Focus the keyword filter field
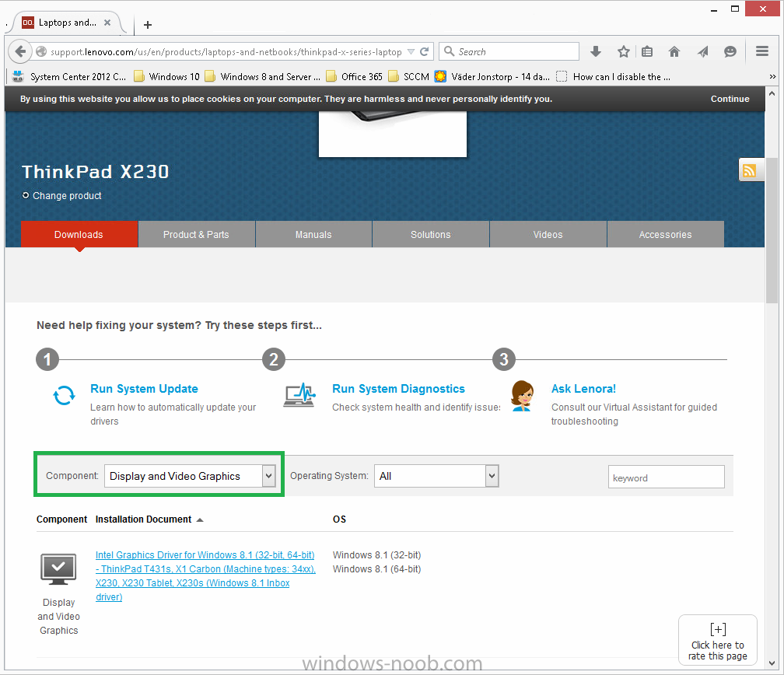Viewport: 784px width, 675px height. (666, 477)
